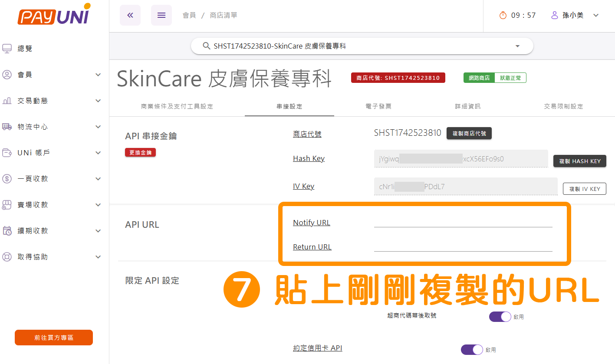Click the green 網路商店 badge
Image resolution: width=615 pixels, height=364 pixels.
tap(479, 78)
